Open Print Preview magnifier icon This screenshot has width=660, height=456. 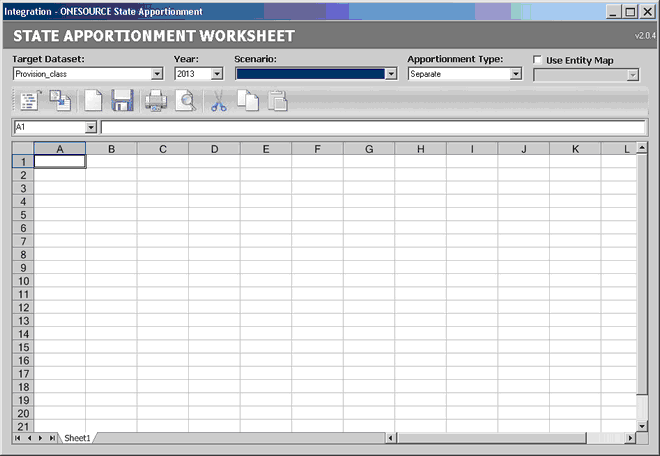pyautogui.click(x=185, y=101)
